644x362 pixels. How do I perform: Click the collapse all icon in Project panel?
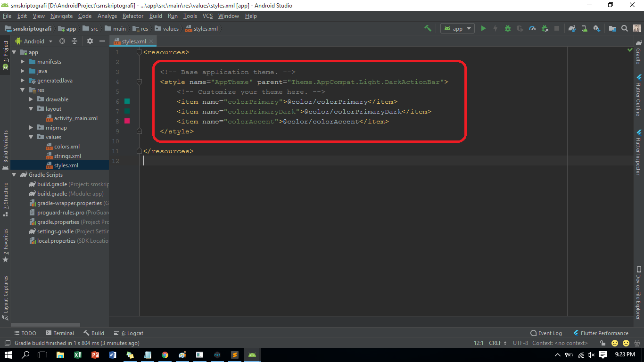[x=74, y=41]
